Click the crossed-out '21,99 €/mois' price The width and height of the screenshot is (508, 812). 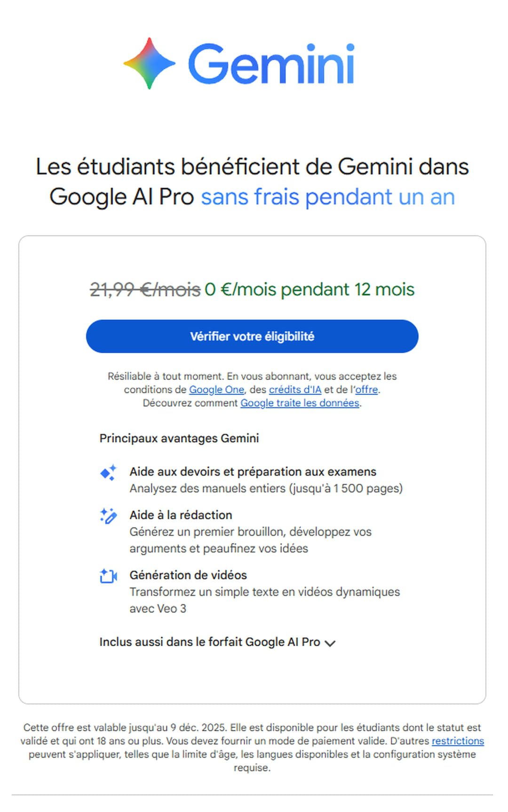click(145, 289)
